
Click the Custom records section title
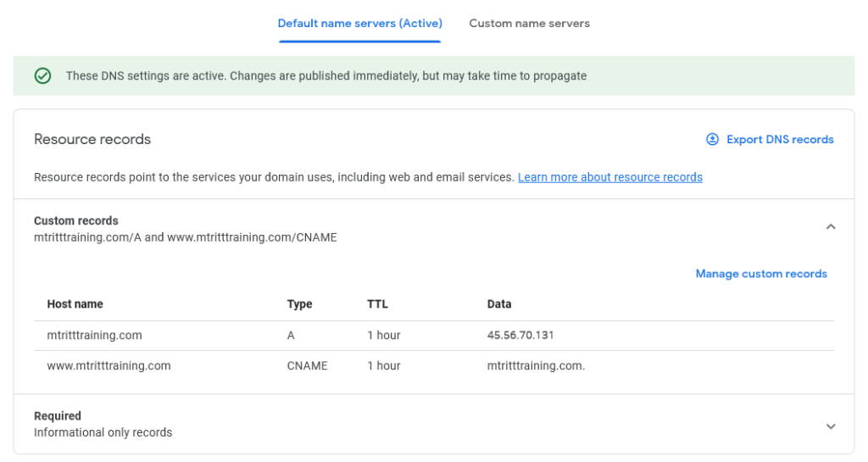pyautogui.click(x=76, y=220)
